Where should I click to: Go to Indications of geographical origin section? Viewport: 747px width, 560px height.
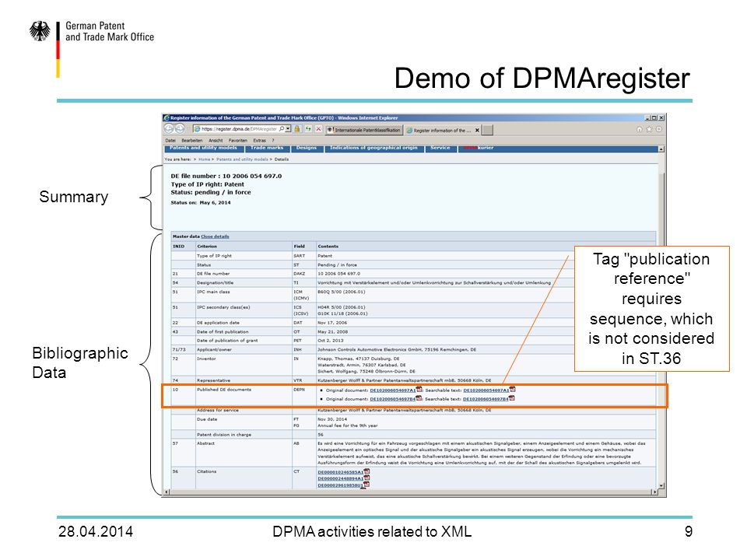point(374,148)
